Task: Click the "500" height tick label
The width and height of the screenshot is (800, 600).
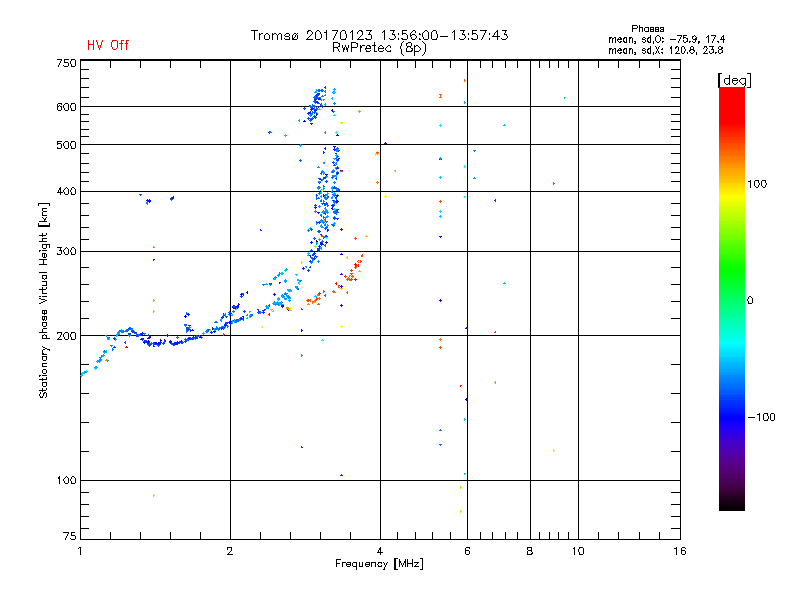Action: (x=66, y=145)
